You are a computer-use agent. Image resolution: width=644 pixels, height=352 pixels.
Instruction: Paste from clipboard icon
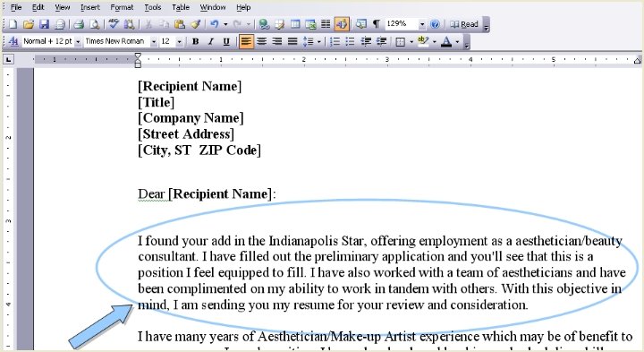(180, 24)
